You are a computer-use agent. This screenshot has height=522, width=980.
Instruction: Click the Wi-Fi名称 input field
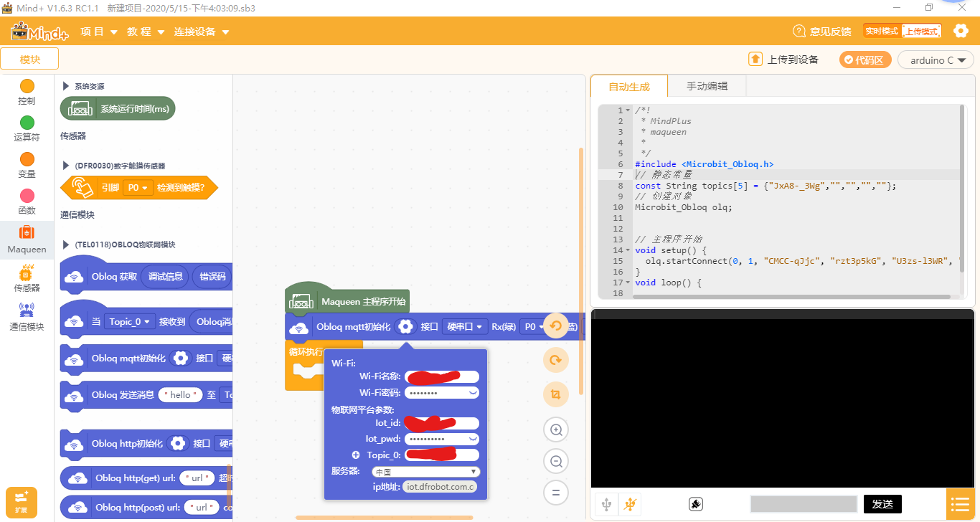[441, 376]
